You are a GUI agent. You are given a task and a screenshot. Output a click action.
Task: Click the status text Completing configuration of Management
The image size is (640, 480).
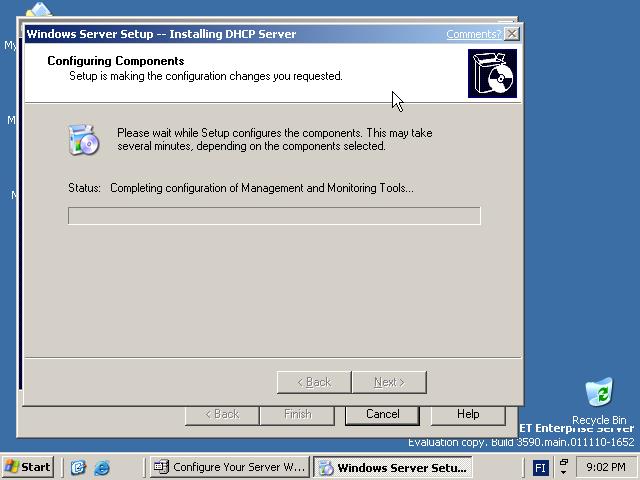tap(262, 188)
